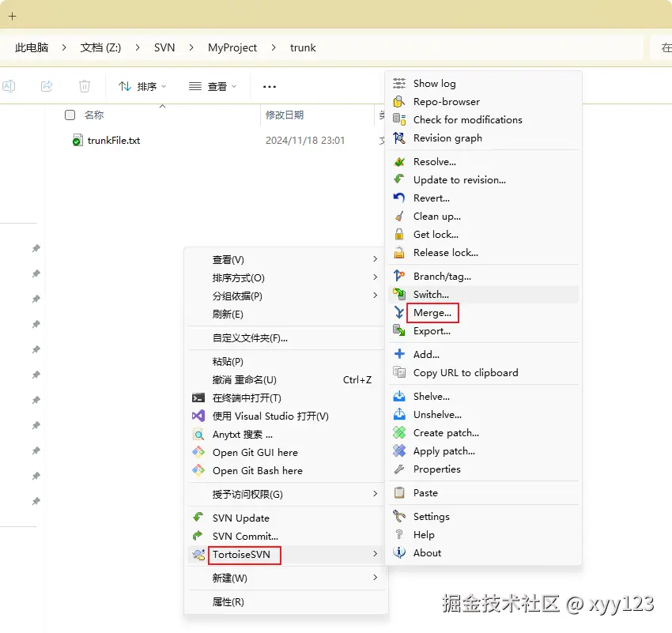Expand the 分组依据(P) submenu

[285, 296]
